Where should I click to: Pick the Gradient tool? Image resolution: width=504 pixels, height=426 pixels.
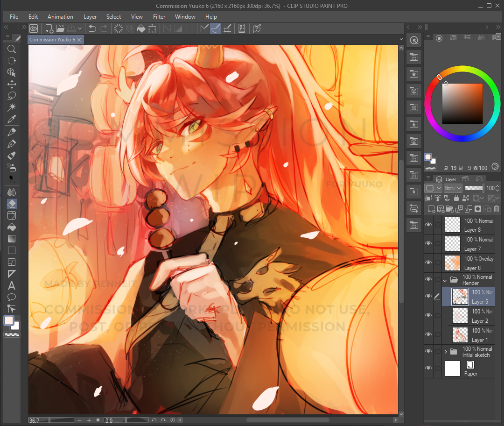pos(12,239)
